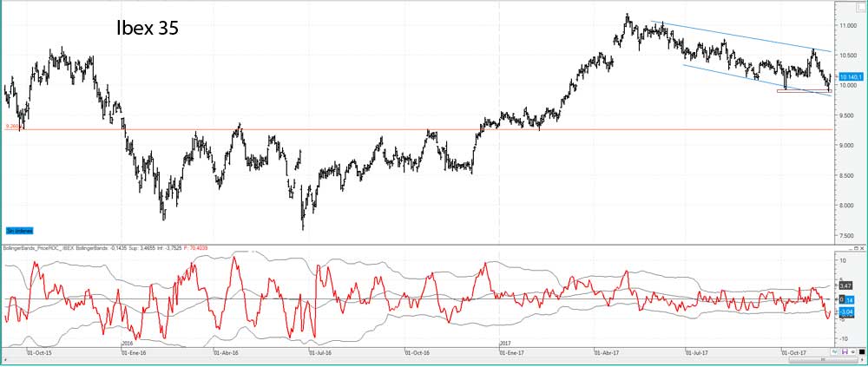This screenshot has height=367, width=868.
Task: Click the 01-Oct-17 date label
Action: (794, 351)
